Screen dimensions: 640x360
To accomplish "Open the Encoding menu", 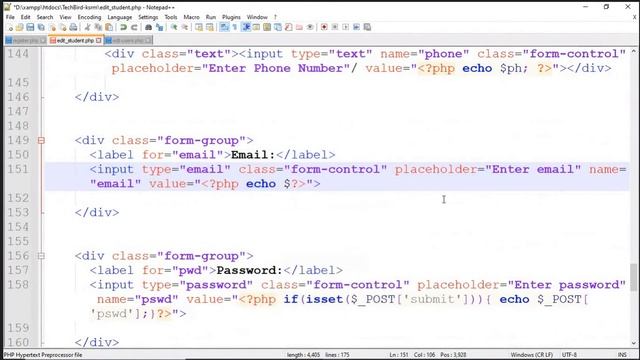I will (89, 17).
